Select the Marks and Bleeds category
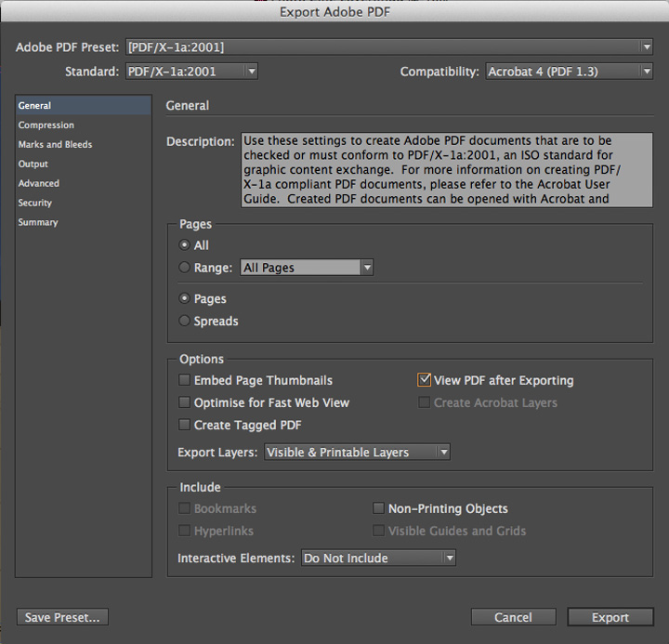The image size is (669, 644). 84,144
